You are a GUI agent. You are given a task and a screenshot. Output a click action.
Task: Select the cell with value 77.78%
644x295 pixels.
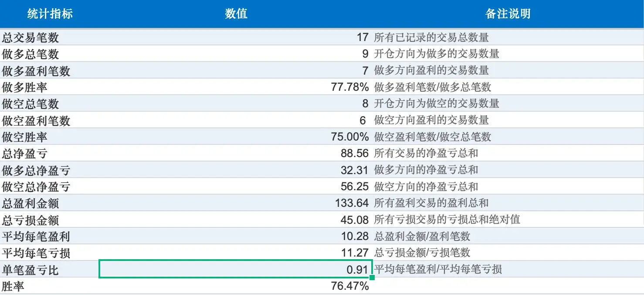[x=236, y=87]
